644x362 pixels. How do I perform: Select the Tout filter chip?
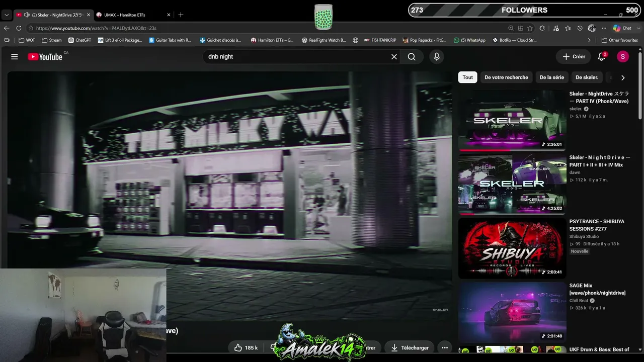point(468,77)
